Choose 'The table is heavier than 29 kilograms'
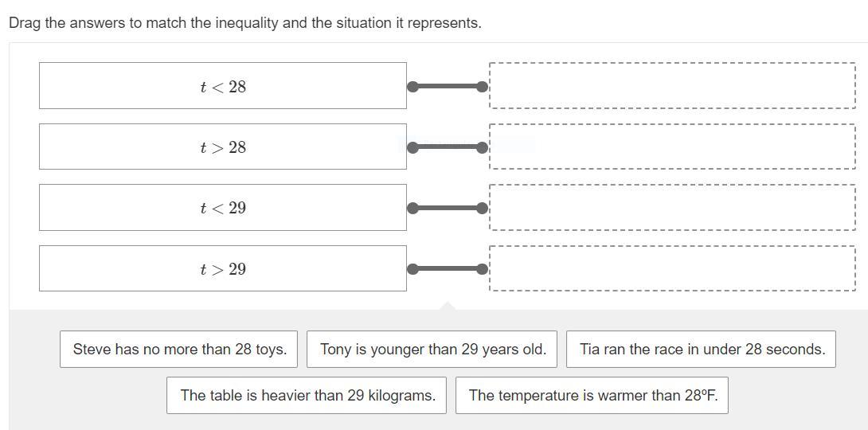 [306, 395]
